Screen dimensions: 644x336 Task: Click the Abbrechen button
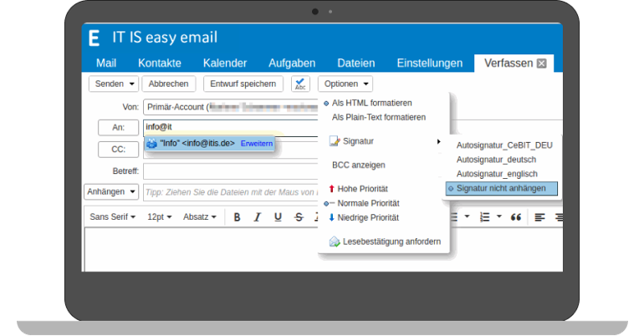pyautogui.click(x=168, y=84)
